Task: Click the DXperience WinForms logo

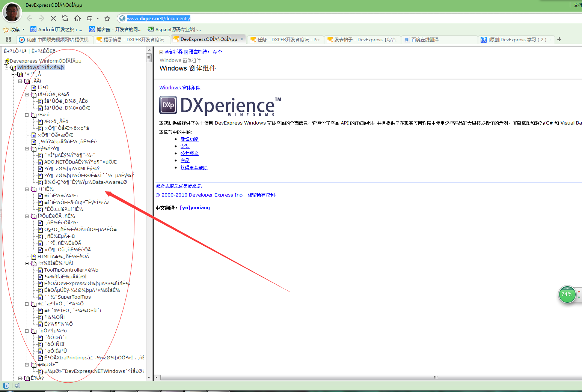Action: [220, 107]
